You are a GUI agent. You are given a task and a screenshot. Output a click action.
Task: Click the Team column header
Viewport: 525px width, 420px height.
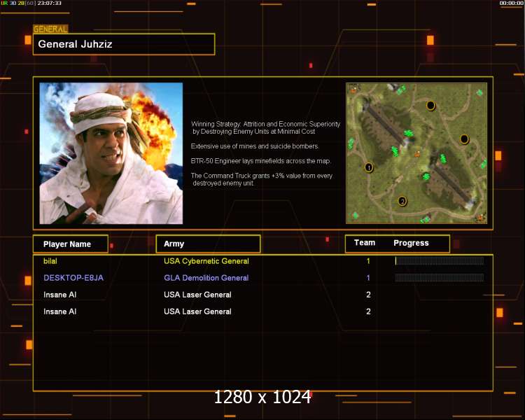point(365,243)
